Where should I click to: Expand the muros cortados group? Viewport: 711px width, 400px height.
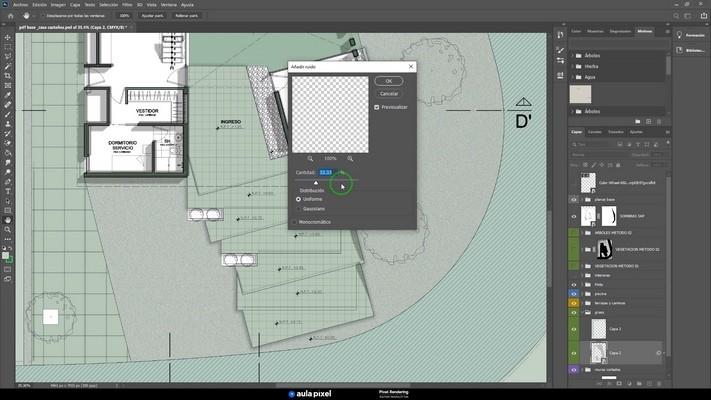582,370
